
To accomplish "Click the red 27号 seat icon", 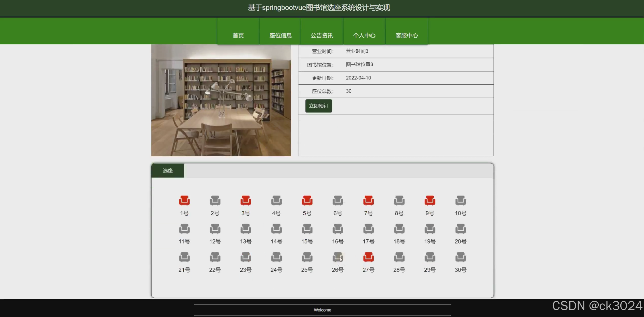I will (x=368, y=257).
